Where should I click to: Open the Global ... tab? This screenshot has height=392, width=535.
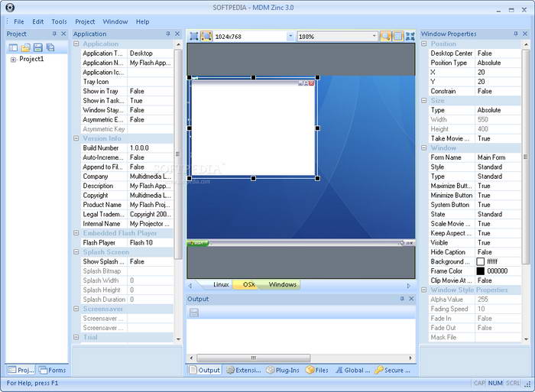click(x=353, y=370)
